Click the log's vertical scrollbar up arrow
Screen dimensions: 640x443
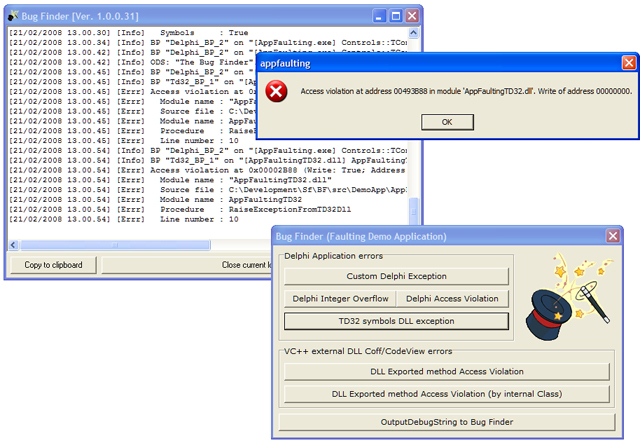click(x=413, y=33)
